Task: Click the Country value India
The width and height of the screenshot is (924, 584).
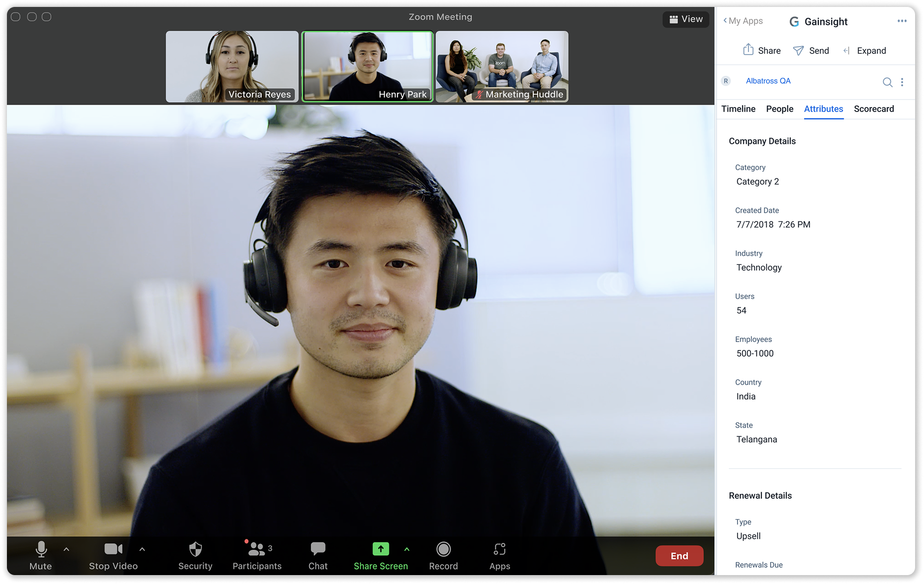Action: point(746,397)
